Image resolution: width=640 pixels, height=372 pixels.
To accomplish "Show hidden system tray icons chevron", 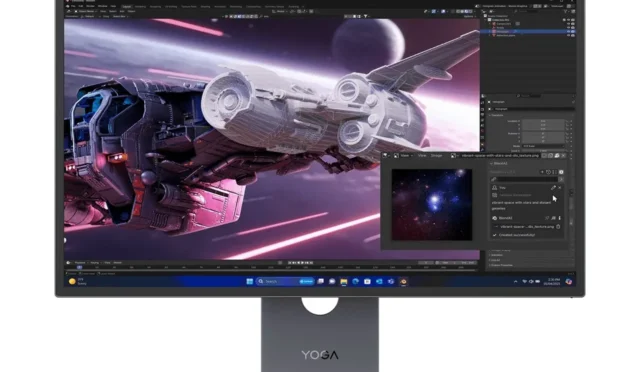I will tap(516, 281).
